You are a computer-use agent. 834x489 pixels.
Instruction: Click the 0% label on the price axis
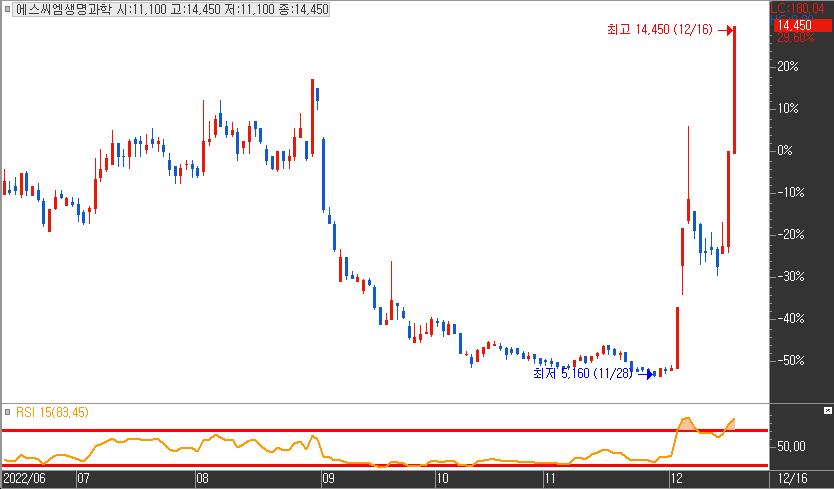click(785, 151)
